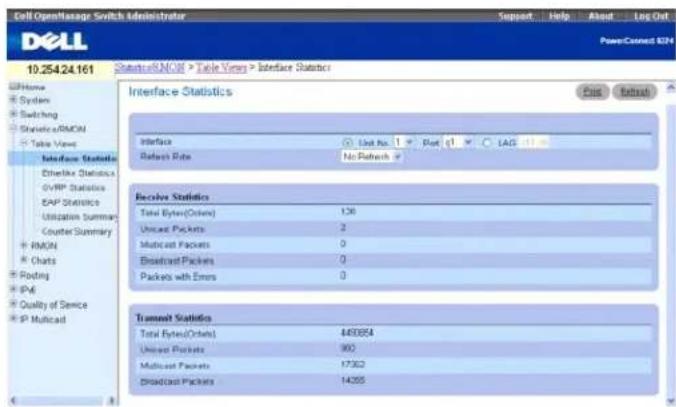
Task: Expand the System tree node
Action: (x=13, y=100)
